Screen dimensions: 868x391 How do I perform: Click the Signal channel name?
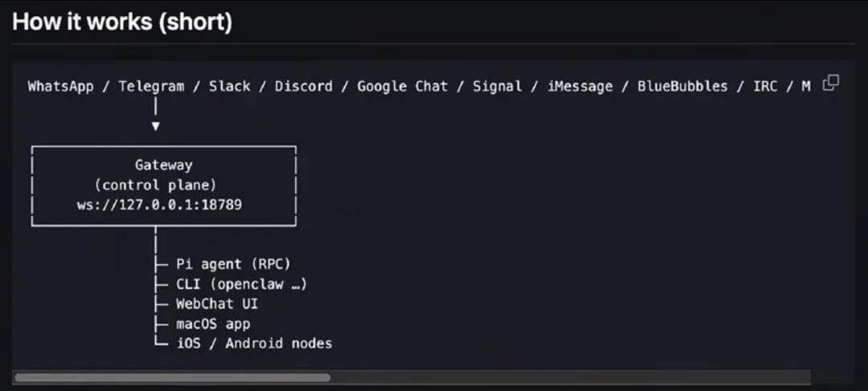pos(497,86)
